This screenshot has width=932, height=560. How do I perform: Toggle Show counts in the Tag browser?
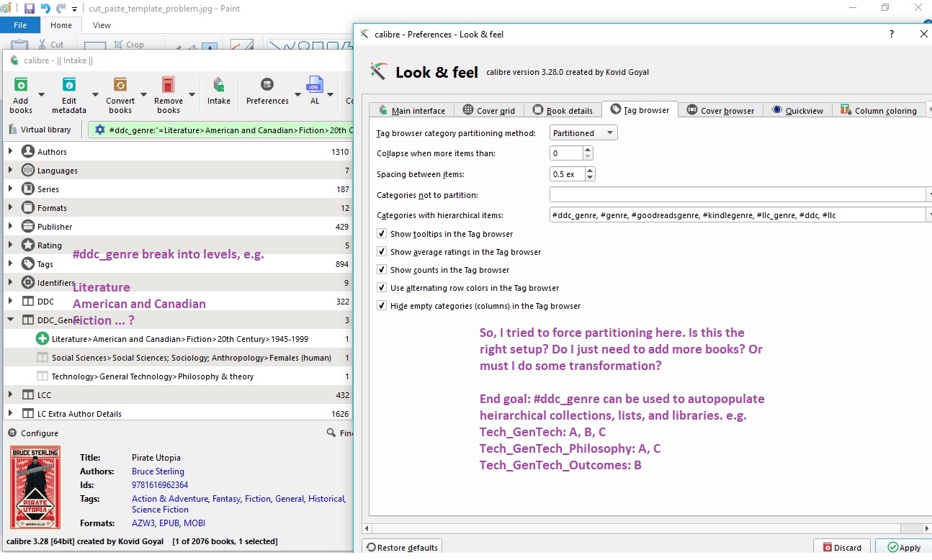coord(382,270)
